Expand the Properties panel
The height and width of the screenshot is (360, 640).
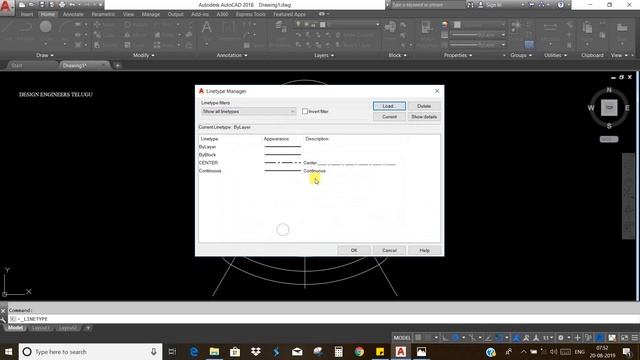pos(458,55)
